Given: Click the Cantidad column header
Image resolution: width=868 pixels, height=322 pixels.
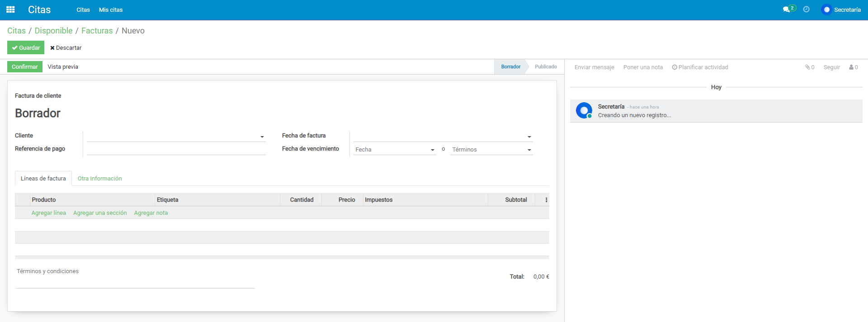Looking at the screenshot, I should [301, 200].
